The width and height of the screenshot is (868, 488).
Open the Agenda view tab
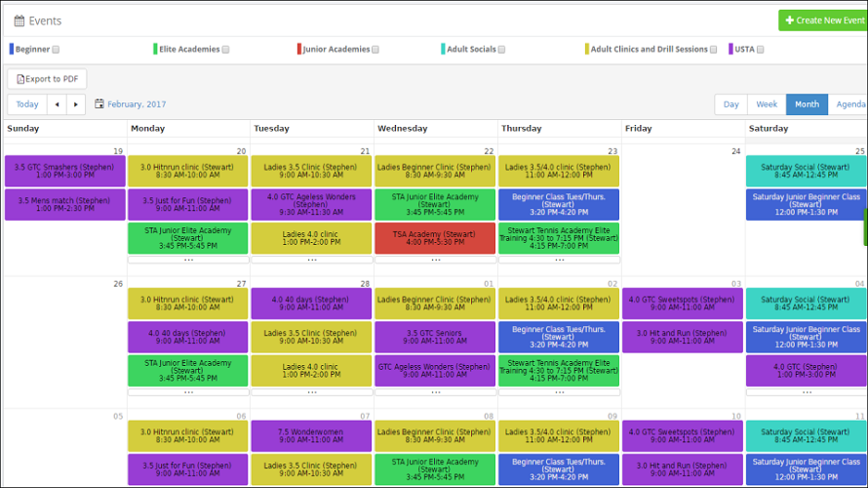tap(849, 104)
